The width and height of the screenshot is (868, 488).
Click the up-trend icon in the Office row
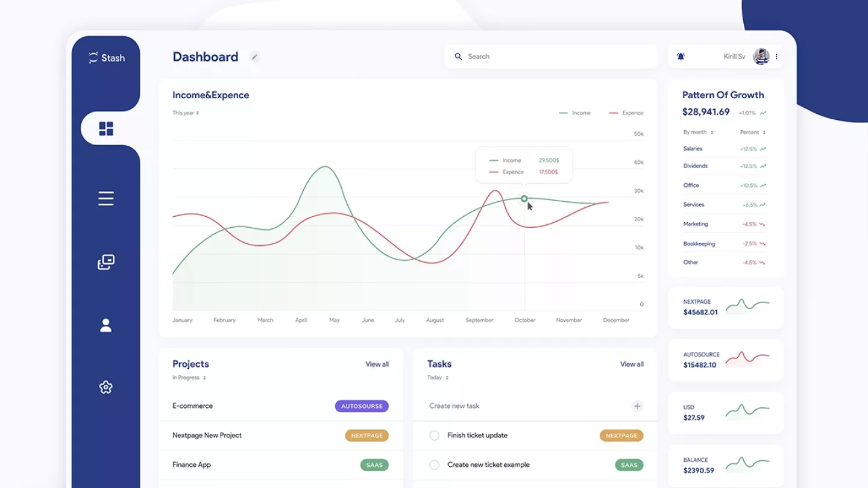pos(763,186)
